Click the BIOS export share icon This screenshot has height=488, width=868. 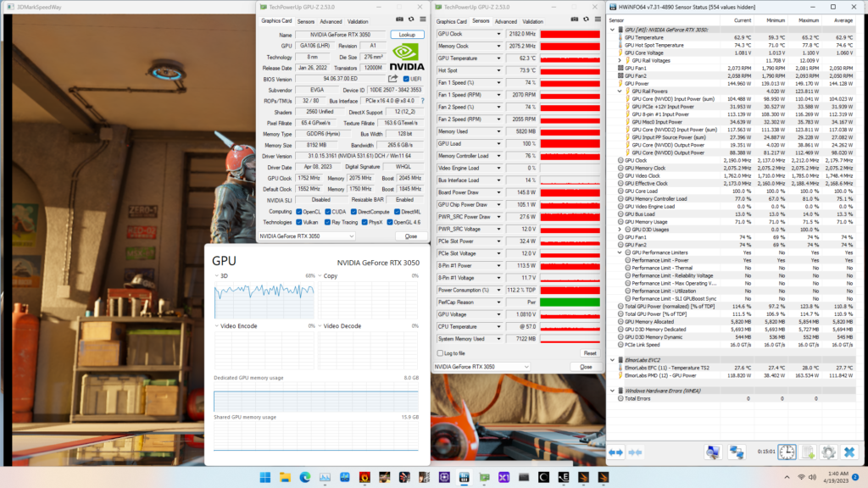pyautogui.click(x=393, y=79)
